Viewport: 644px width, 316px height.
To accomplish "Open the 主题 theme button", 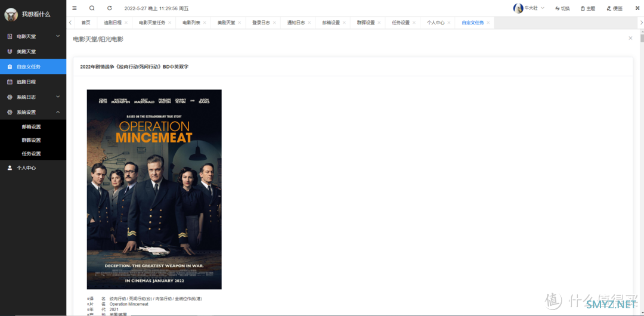I will pos(588,8).
